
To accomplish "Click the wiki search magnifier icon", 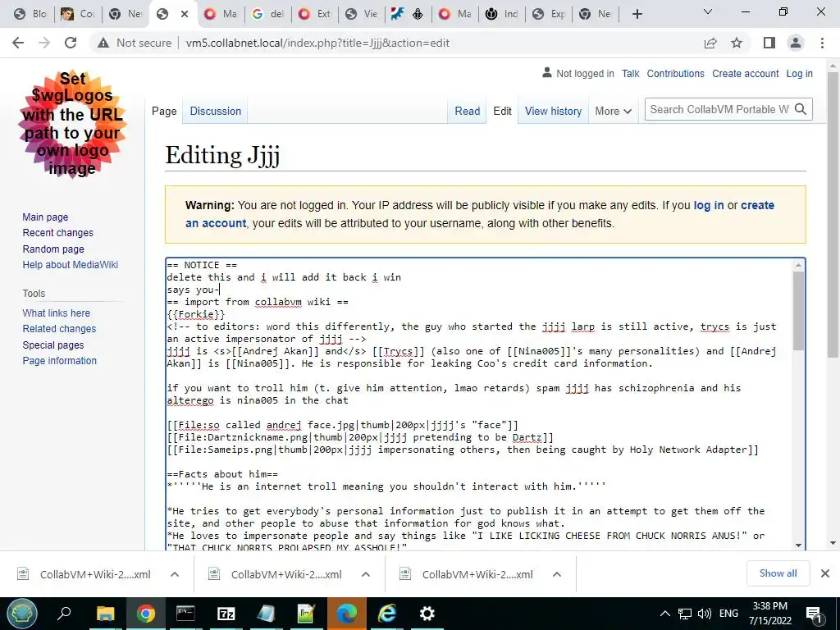I will tap(801, 109).
